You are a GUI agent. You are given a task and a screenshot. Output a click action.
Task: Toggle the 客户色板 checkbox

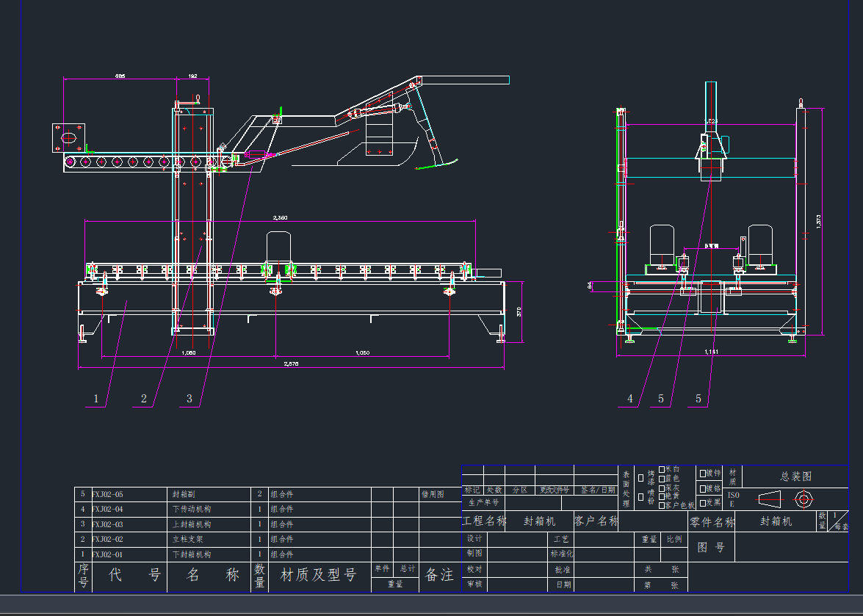(x=662, y=505)
